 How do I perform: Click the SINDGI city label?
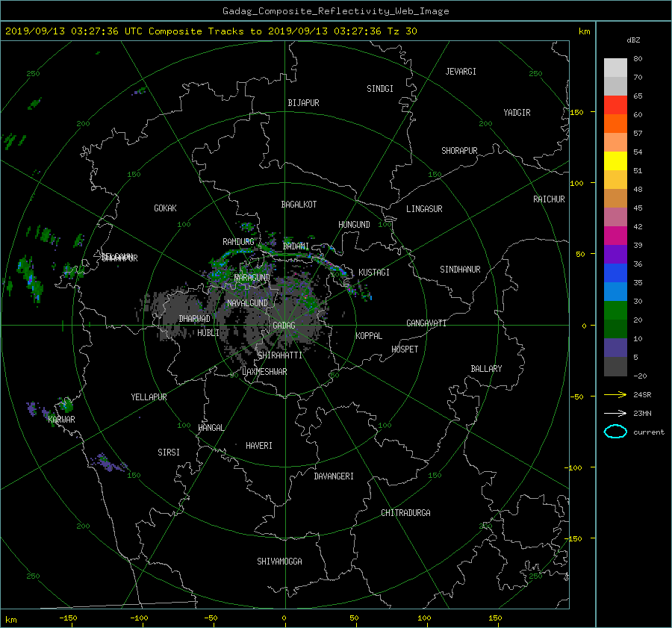(x=380, y=89)
